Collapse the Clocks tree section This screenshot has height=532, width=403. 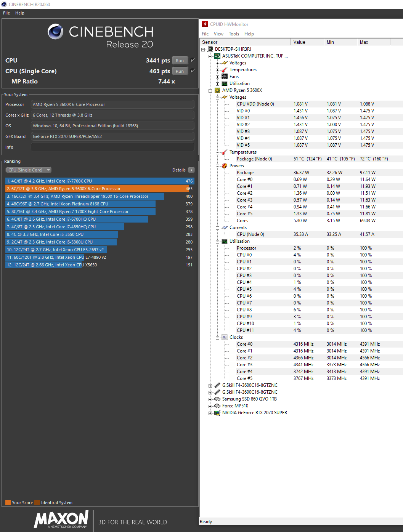tap(217, 338)
